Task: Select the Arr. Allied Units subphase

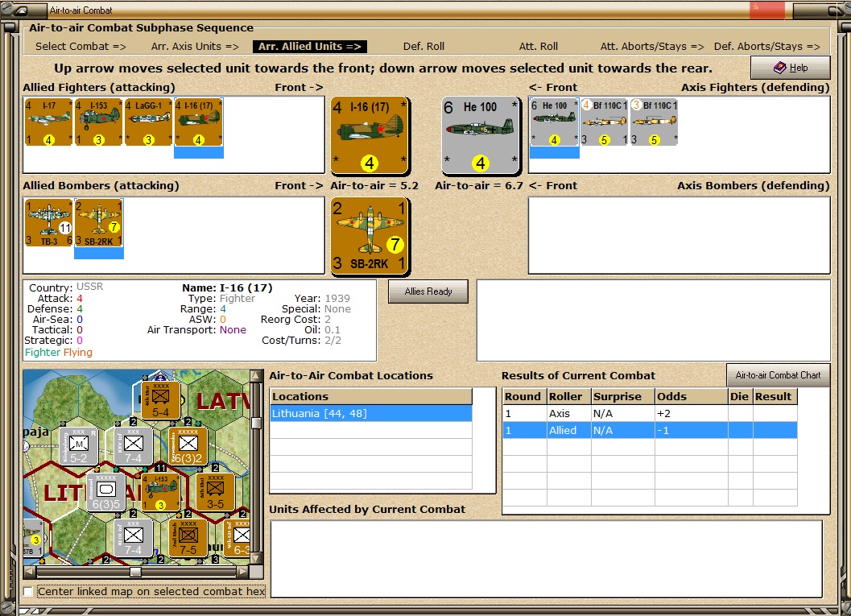Action: coord(310,47)
